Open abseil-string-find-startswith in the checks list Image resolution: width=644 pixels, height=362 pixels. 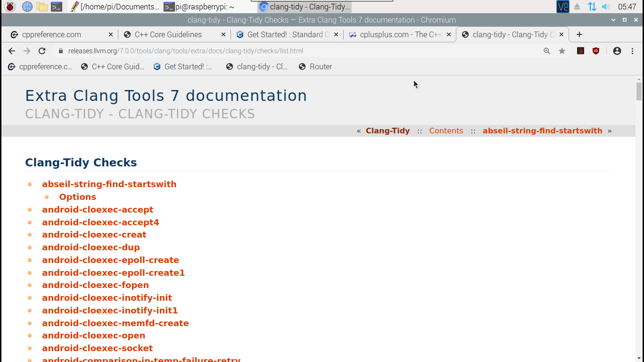109,184
